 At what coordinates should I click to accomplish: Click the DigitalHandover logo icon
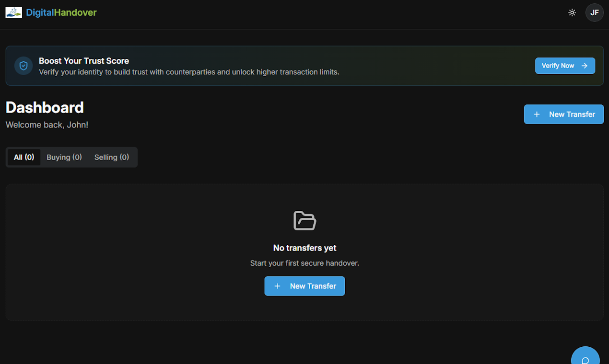coord(13,12)
